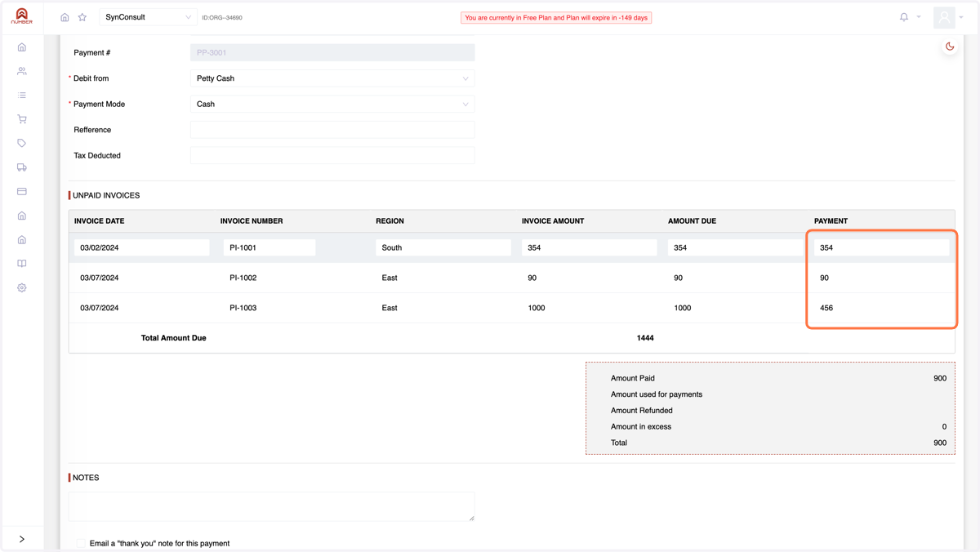Mark page as favorite with star icon
This screenshot has width=980, height=552.
tap(82, 17)
